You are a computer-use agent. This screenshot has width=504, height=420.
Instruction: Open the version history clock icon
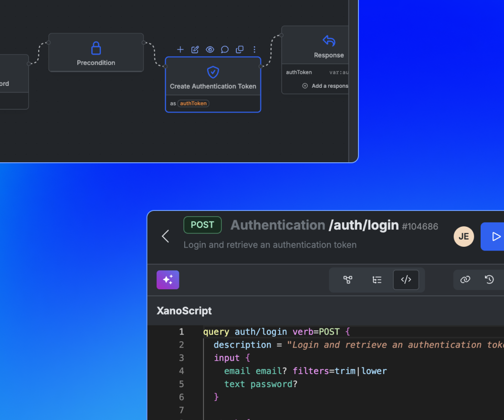point(489,280)
